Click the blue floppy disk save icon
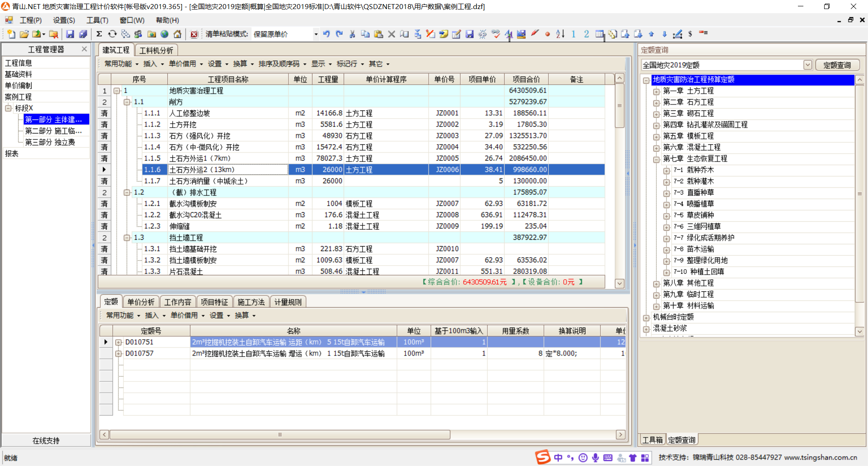The width and height of the screenshot is (868, 466). coord(70,34)
